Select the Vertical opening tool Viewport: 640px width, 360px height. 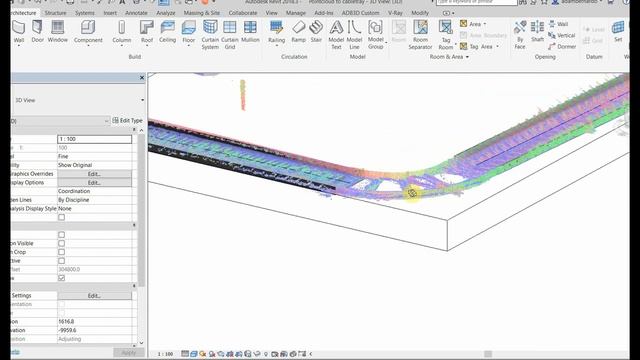(562, 36)
